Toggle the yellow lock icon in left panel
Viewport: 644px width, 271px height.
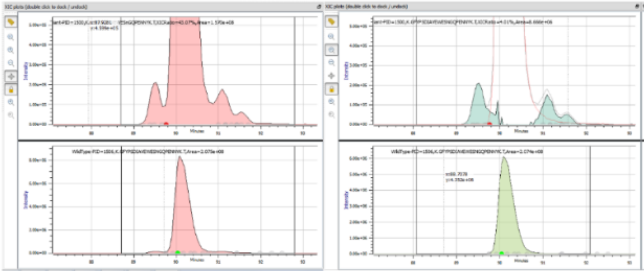coord(11,90)
